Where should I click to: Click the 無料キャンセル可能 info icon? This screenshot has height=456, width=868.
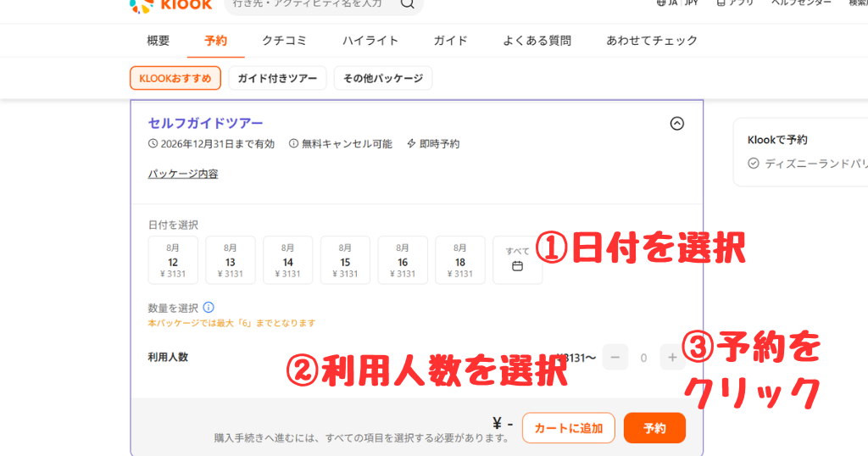pos(293,143)
